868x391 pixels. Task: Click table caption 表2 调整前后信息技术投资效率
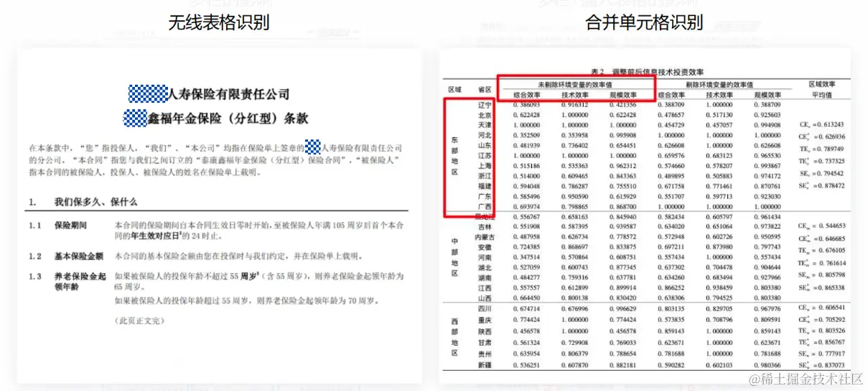coord(647,72)
